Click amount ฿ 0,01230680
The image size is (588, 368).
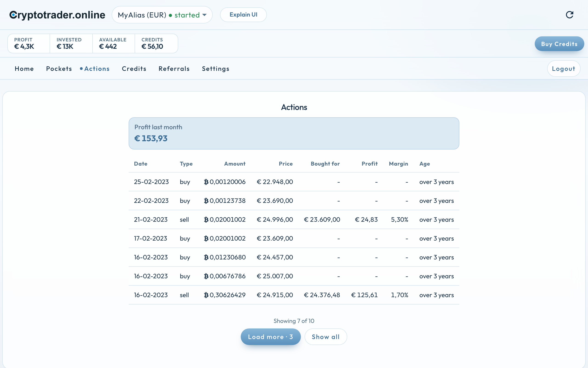[225, 257]
